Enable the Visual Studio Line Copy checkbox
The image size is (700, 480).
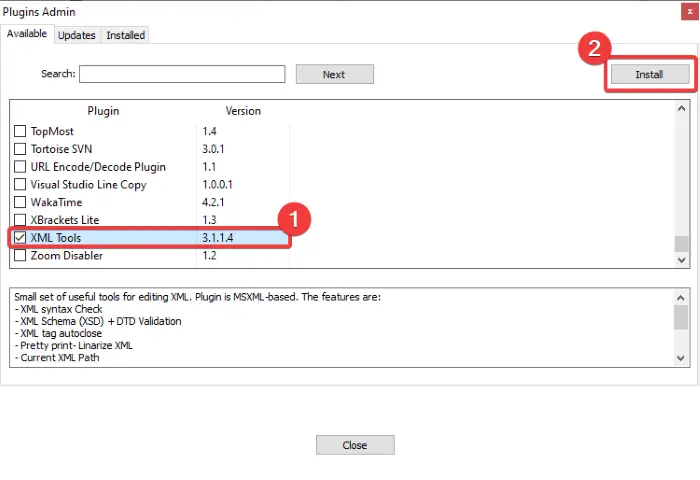20,184
